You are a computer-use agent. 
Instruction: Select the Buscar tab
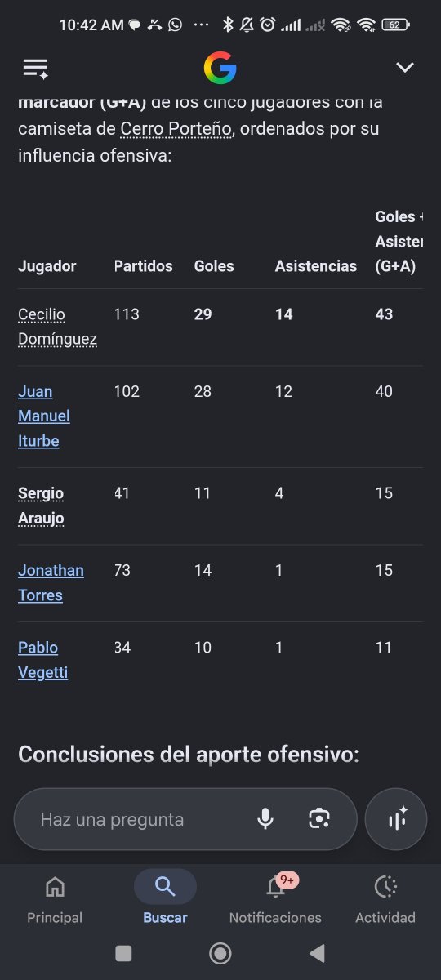pyautogui.click(x=165, y=898)
